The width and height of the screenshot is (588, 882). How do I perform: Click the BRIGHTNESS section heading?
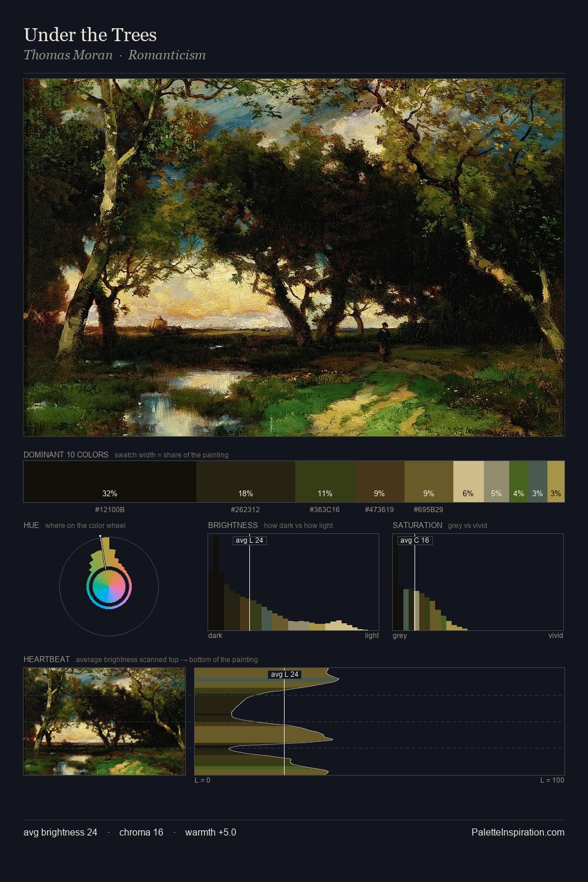click(x=233, y=525)
